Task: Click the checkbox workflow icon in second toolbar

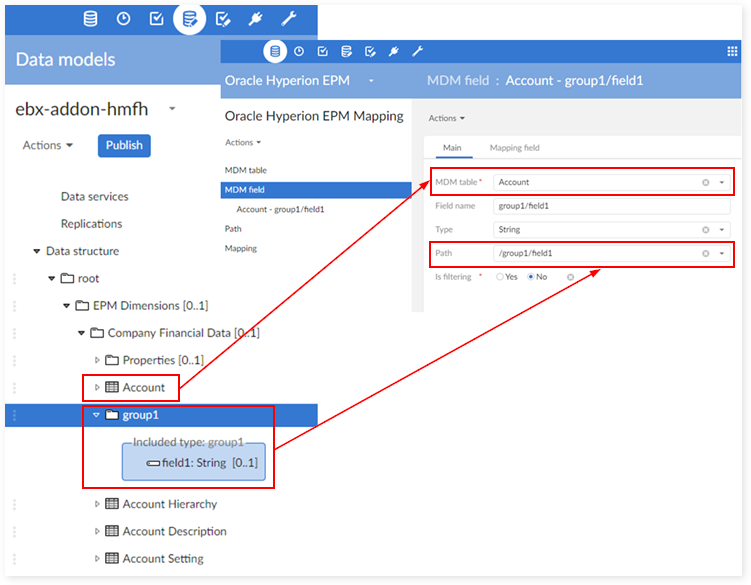Action: pyautogui.click(x=323, y=51)
